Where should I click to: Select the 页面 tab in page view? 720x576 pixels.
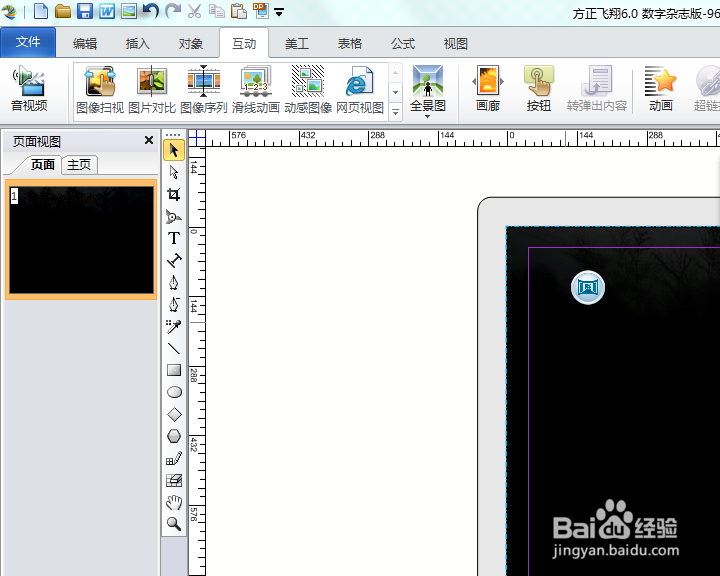(42, 164)
